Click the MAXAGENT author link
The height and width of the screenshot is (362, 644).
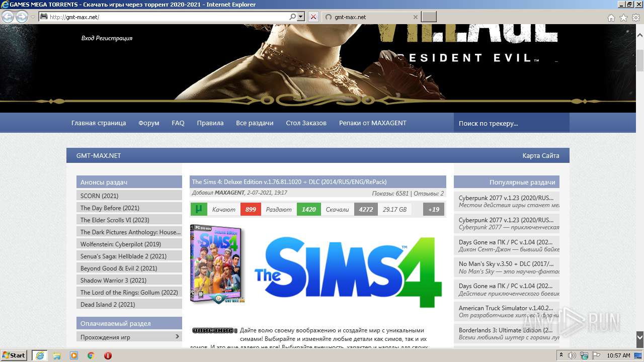[229, 193]
